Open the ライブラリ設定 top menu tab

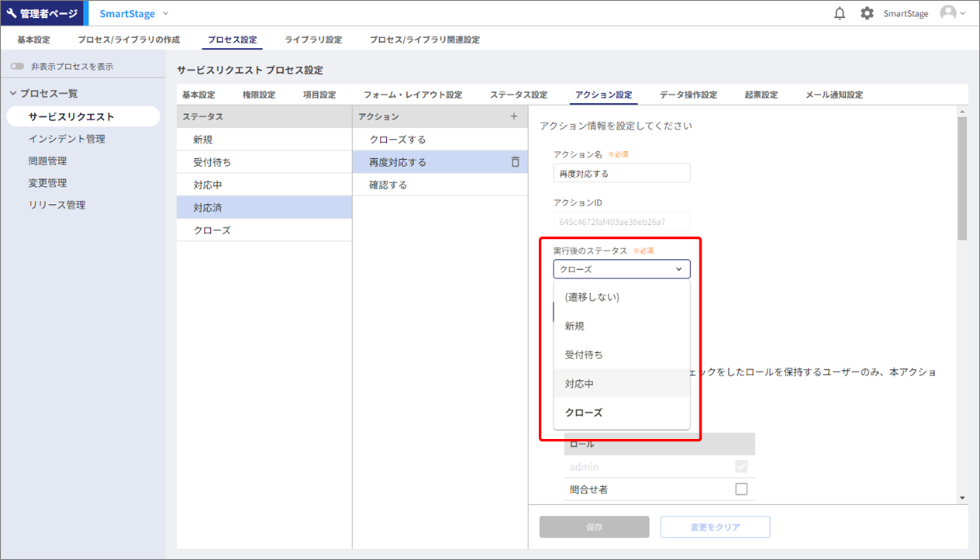pyautogui.click(x=313, y=40)
